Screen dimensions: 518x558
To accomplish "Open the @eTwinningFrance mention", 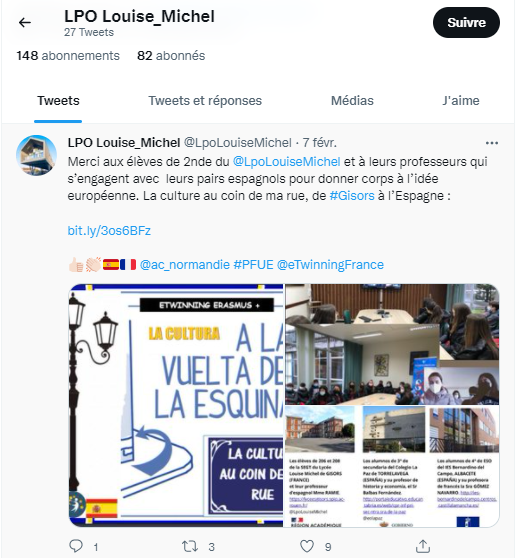I will click(x=330, y=265).
